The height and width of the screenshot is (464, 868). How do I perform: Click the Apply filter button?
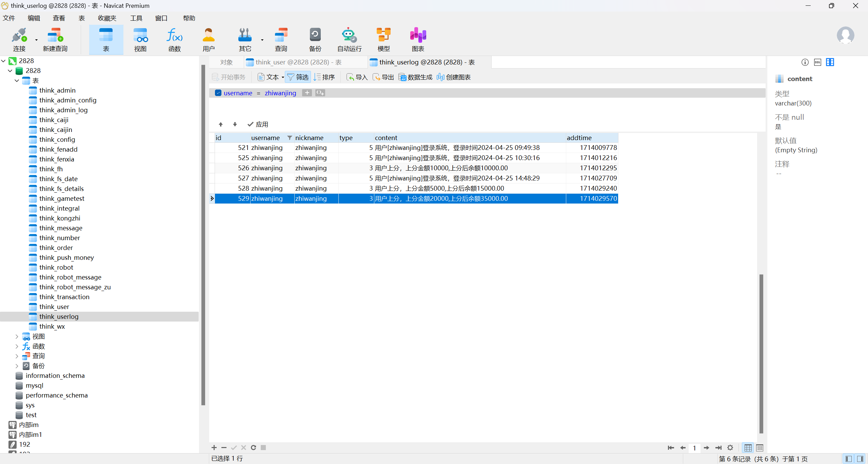(258, 124)
